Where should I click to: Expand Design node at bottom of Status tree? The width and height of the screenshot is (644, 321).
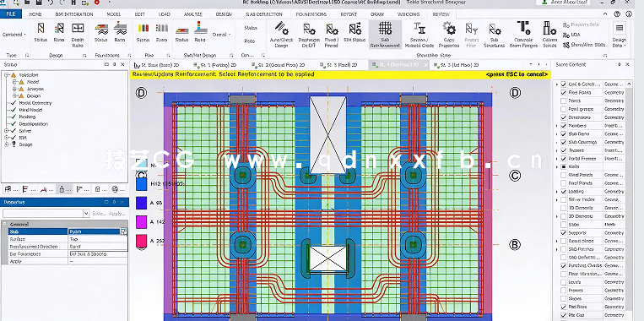pyautogui.click(x=7, y=144)
